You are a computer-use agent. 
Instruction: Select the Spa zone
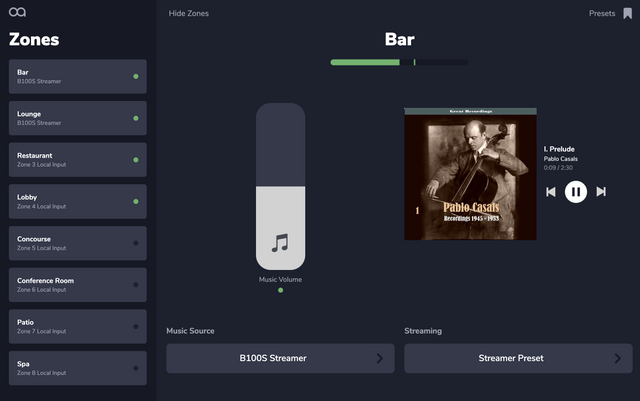coord(78,368)
